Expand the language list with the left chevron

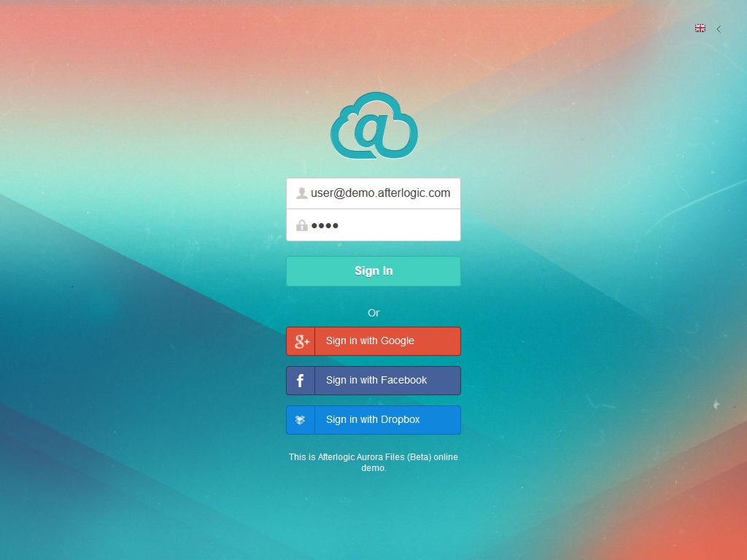coord(719,28)
